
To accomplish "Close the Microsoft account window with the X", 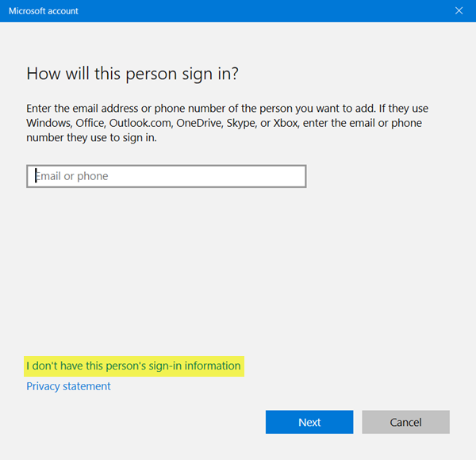I will click(x=459, y=10).
